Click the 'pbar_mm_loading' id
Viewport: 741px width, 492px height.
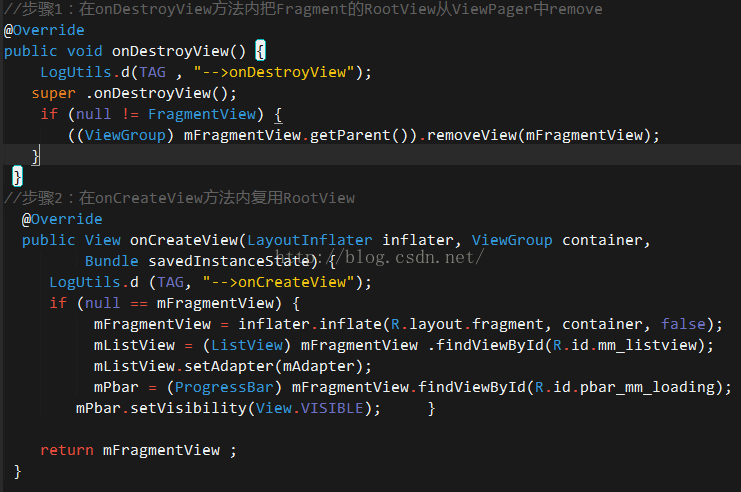(x=647, y=388)
